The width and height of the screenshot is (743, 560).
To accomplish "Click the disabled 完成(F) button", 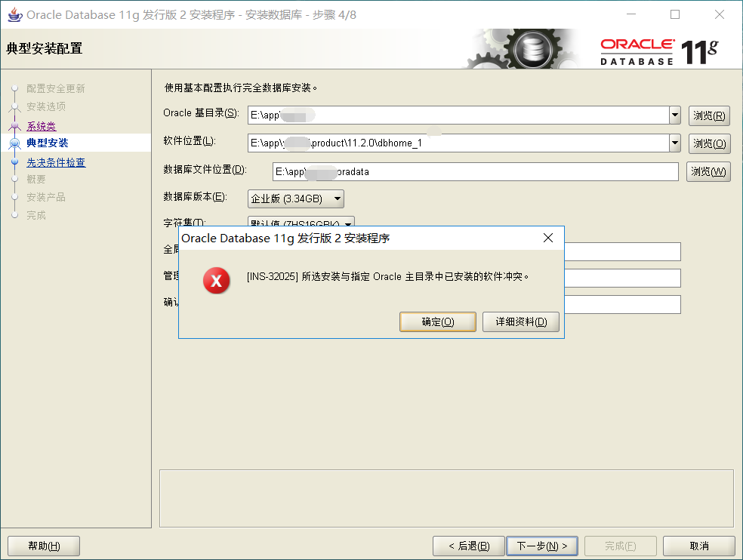I will pos(620,546).
